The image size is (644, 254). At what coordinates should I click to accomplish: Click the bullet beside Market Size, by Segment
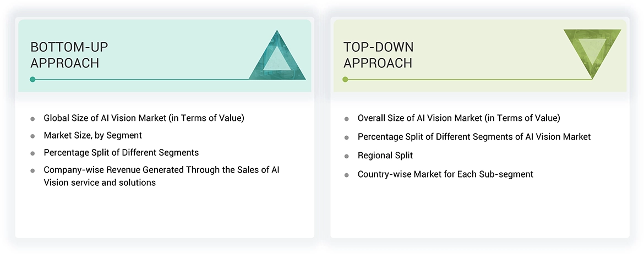coord(33,136)
